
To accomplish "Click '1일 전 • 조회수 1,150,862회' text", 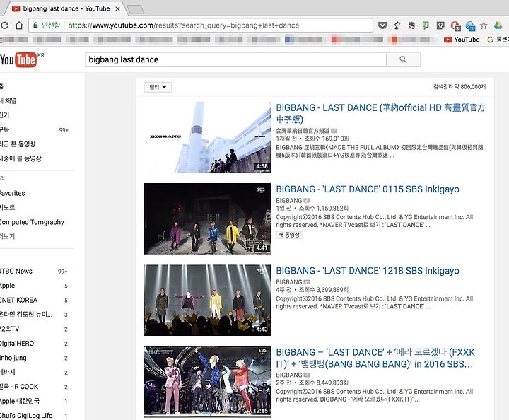I will click(x=312, y=209).
